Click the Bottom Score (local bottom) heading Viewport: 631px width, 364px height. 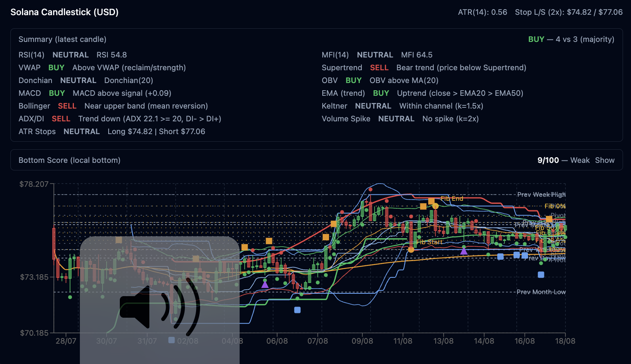pos(69,160)
